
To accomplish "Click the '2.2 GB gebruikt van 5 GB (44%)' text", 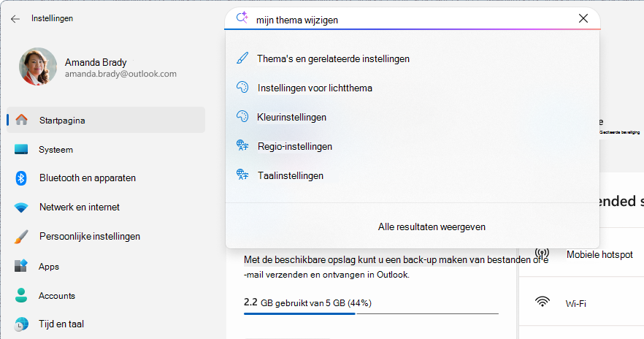I will tap(307, 303).
